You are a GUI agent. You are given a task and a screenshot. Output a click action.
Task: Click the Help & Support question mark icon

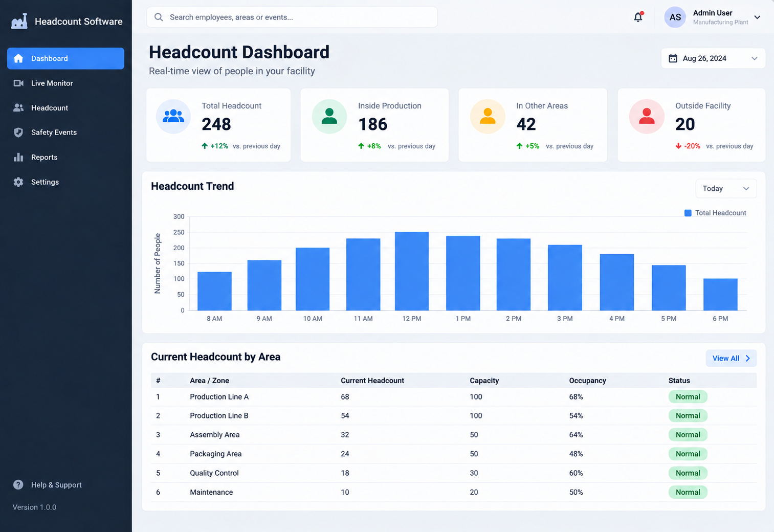click(x=18, y=485)
